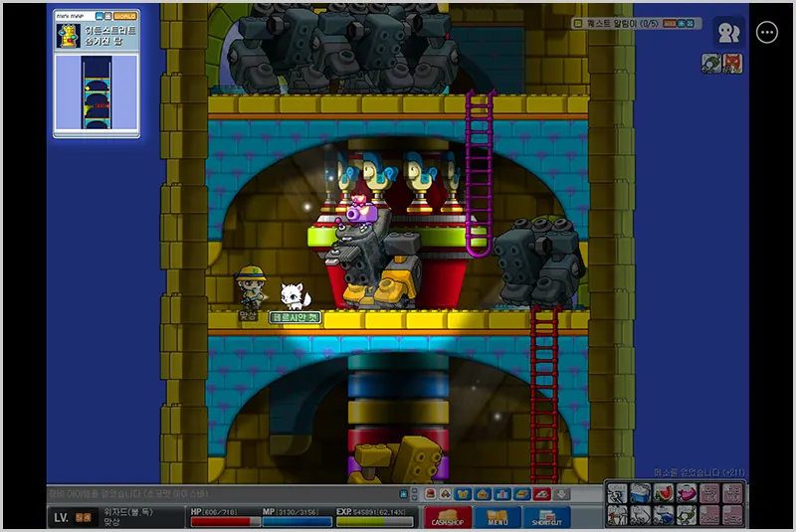Click the chat message text line
796x532 pixels.
(x=128, y=493)
